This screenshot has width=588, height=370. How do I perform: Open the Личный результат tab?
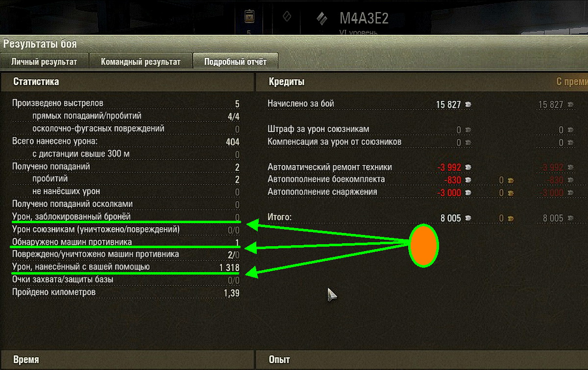coord(45,62)
